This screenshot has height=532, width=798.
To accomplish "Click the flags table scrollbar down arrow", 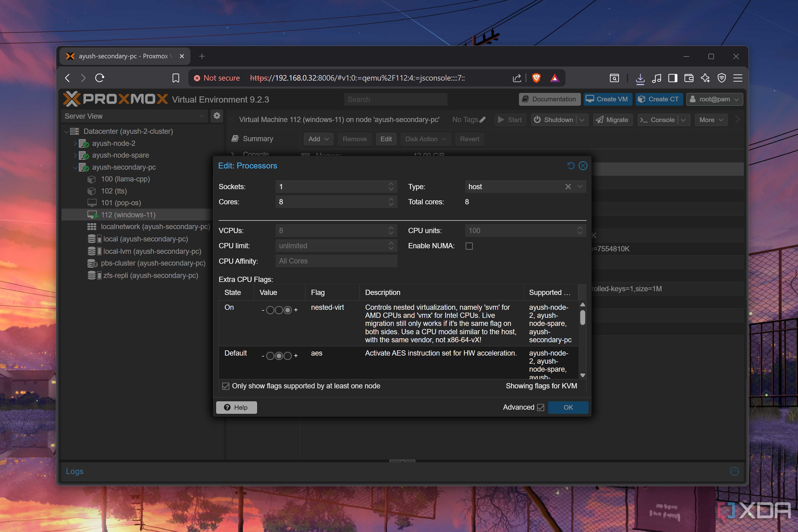I will pyautogui.click(x=583, y=375).
